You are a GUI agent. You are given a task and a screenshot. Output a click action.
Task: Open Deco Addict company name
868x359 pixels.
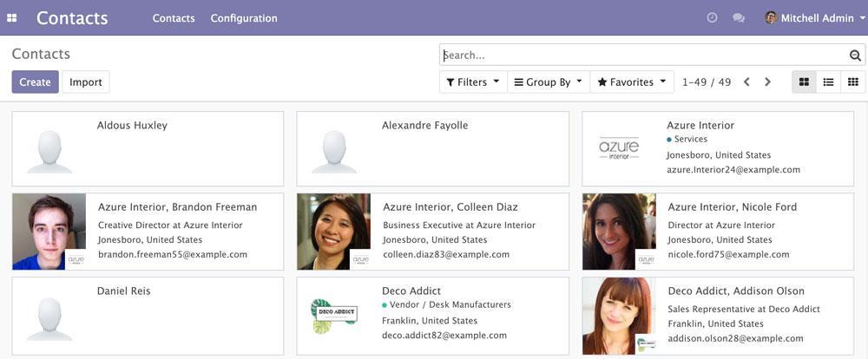click(x=411, y=291)
